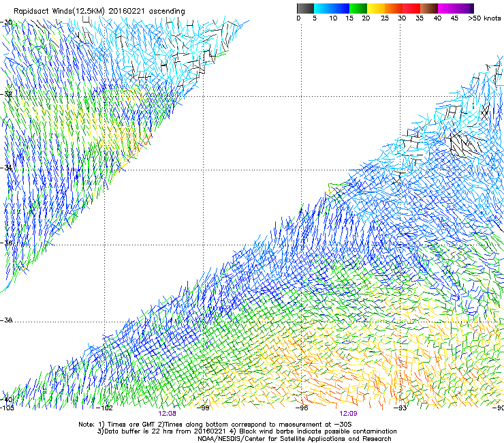Click the '>50 knots' legend label
Image resolution: width=504 pixels, height=443 pixels.
(x=484, y=18)
